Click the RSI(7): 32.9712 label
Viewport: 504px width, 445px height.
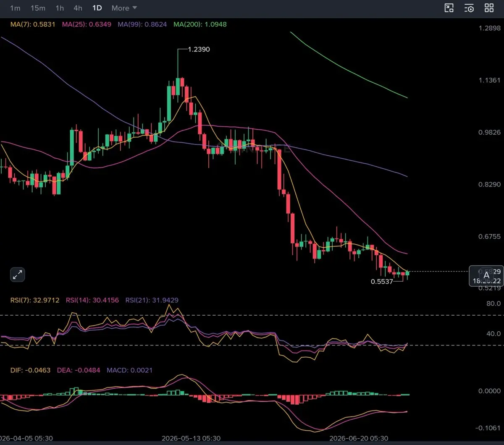pyautogui.click(x=35, y=300)
